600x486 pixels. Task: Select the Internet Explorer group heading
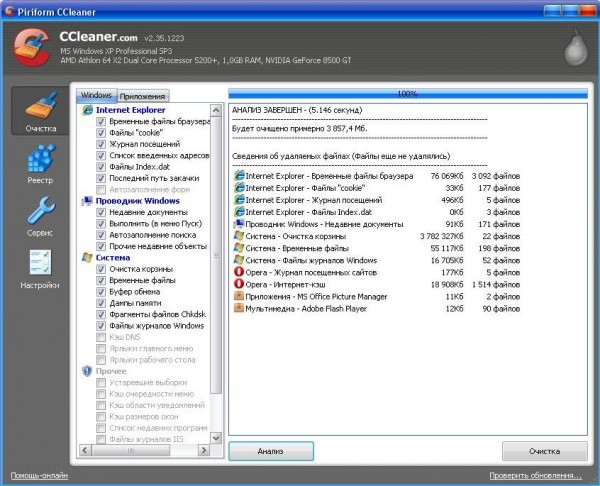pos(130,110)
